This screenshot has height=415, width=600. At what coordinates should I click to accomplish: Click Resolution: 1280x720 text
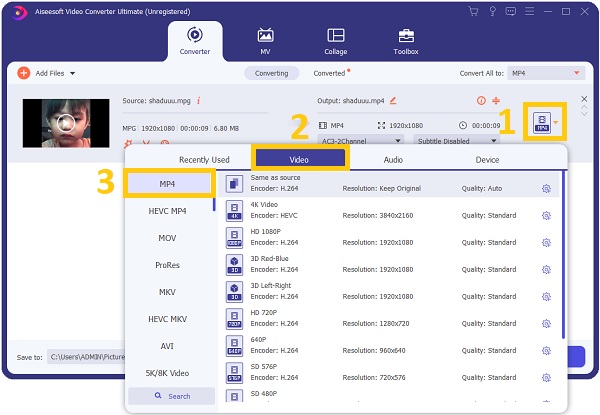pyautogui.click(x=376, y=324)
